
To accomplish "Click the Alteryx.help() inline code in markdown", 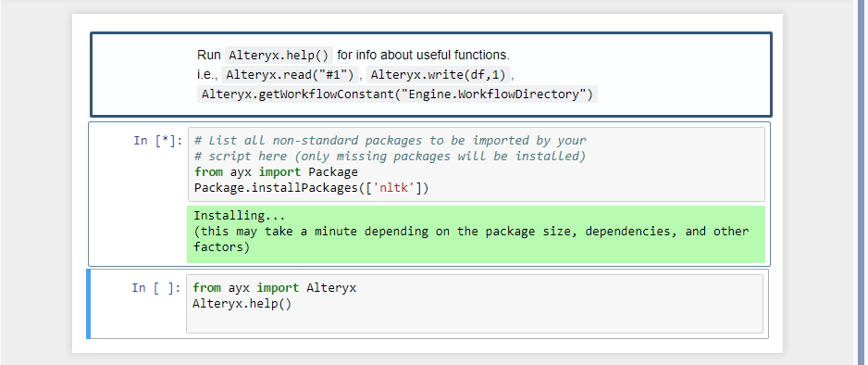I will click(279, 56).
